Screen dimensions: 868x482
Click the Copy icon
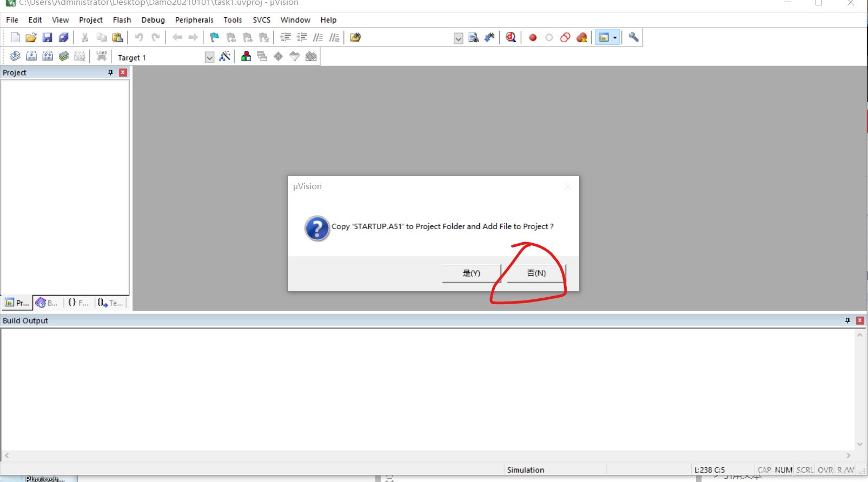(x=101, y=37)
